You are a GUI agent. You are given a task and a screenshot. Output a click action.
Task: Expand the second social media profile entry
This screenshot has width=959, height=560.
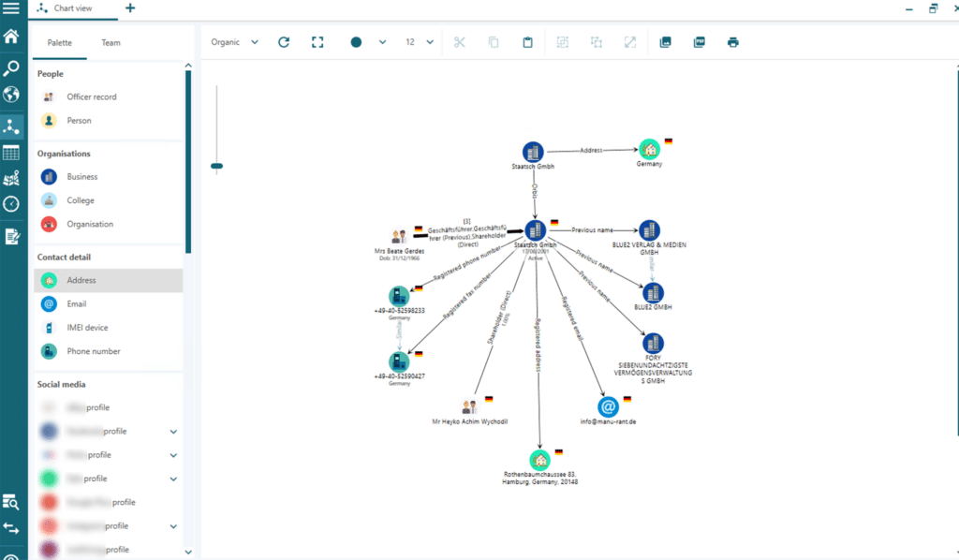pyautogui.click(x=173, y=432)
